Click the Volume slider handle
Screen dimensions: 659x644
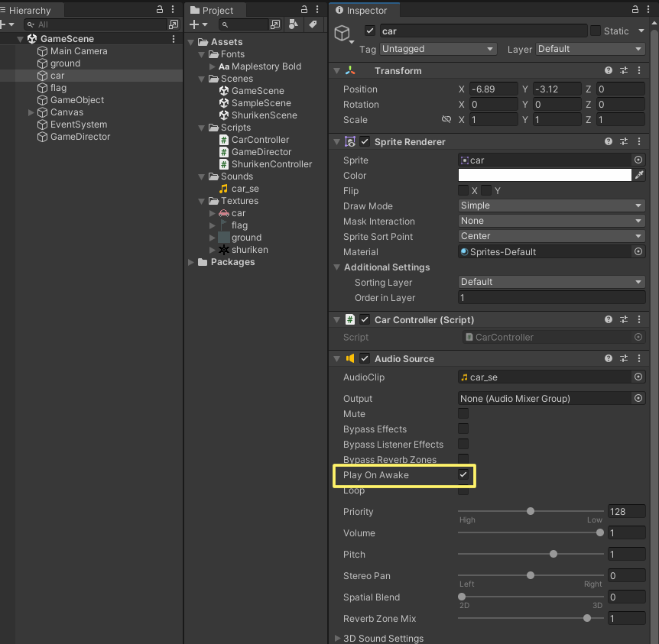point(599,532)
